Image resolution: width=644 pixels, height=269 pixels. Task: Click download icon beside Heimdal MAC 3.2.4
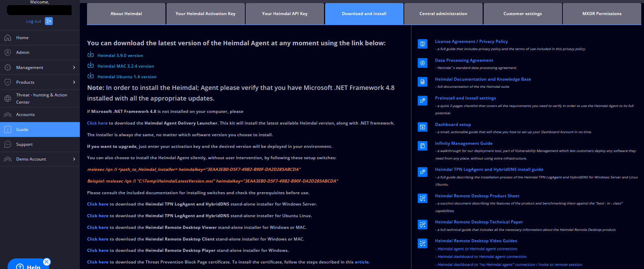[90, 65]
